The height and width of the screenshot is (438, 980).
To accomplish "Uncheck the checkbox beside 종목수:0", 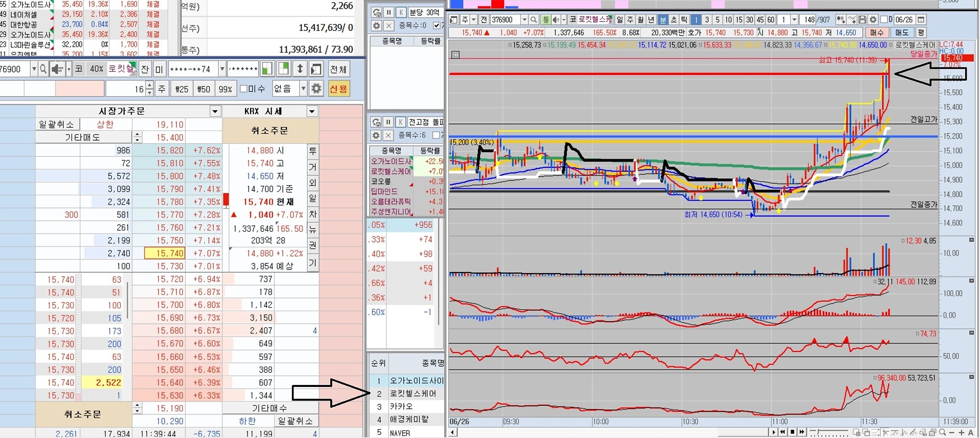I will (x=436, y=26).
